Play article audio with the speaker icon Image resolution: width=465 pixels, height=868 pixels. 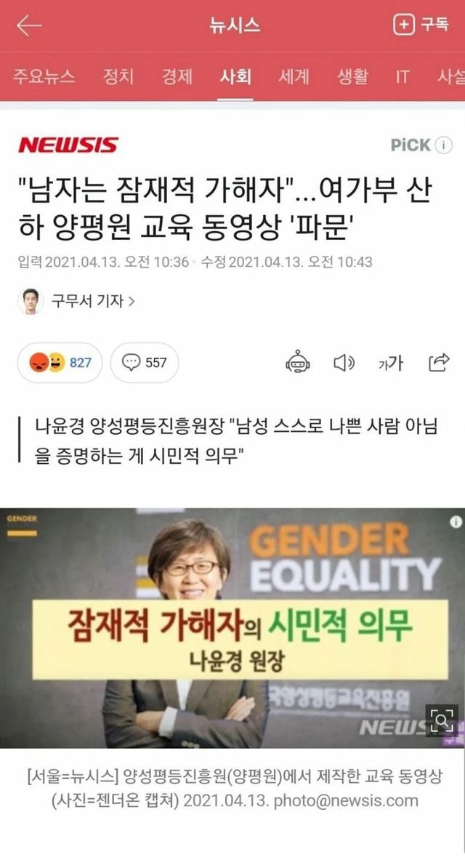click(x=344, y=363)
